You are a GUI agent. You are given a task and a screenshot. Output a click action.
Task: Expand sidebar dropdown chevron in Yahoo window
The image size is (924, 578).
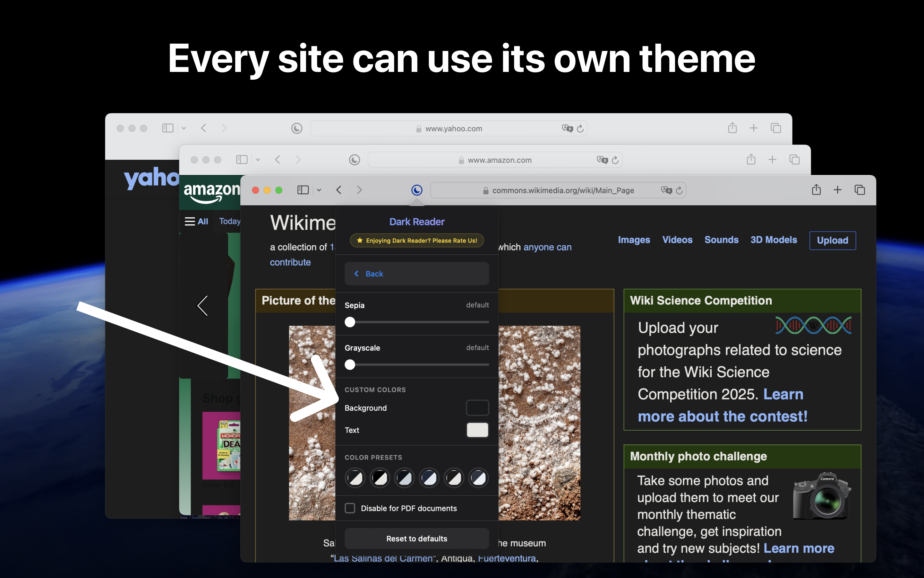184,128
